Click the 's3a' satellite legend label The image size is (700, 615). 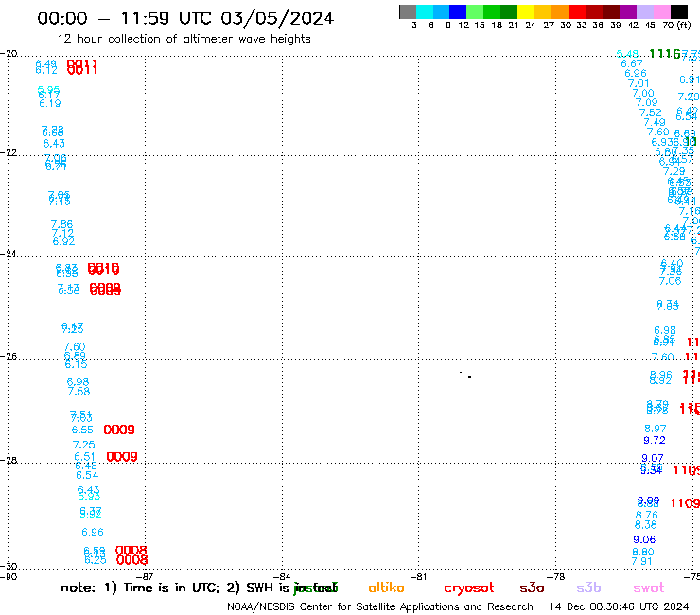click(x=532, y=588)
